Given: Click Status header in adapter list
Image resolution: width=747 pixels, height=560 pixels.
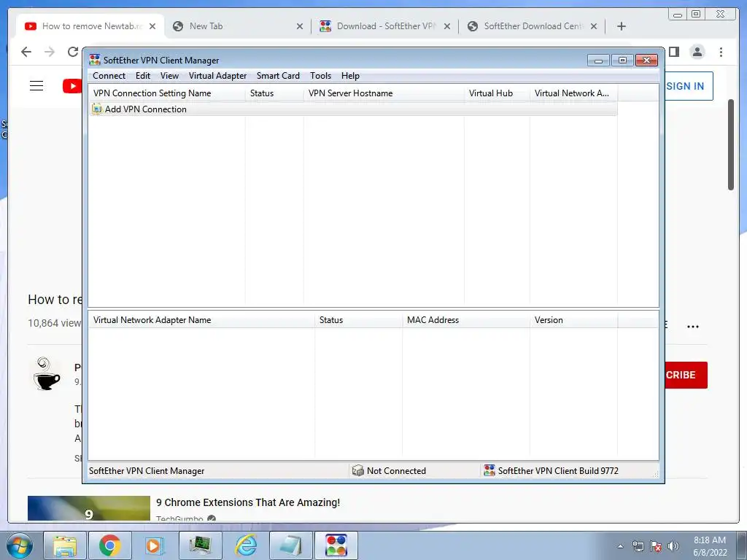Looking at the screenshot, I should (x=358, y=320).
